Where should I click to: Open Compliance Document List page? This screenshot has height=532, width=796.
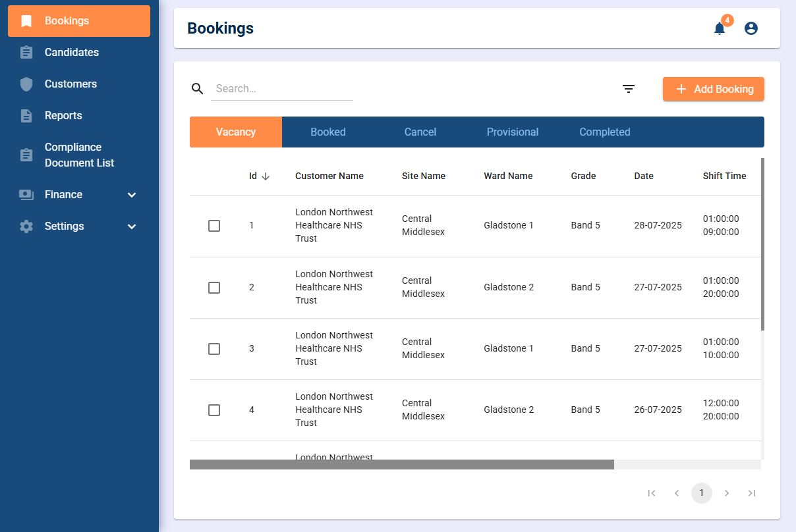coord(79,155)
